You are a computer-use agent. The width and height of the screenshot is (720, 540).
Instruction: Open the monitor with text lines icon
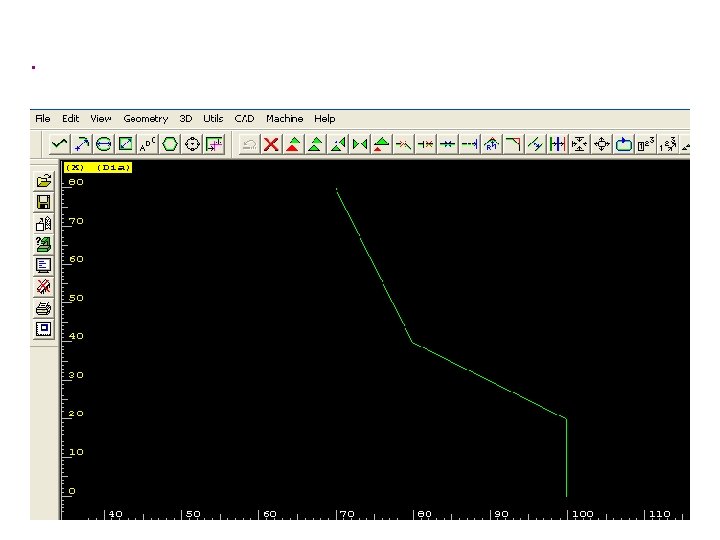click(44, 265)
